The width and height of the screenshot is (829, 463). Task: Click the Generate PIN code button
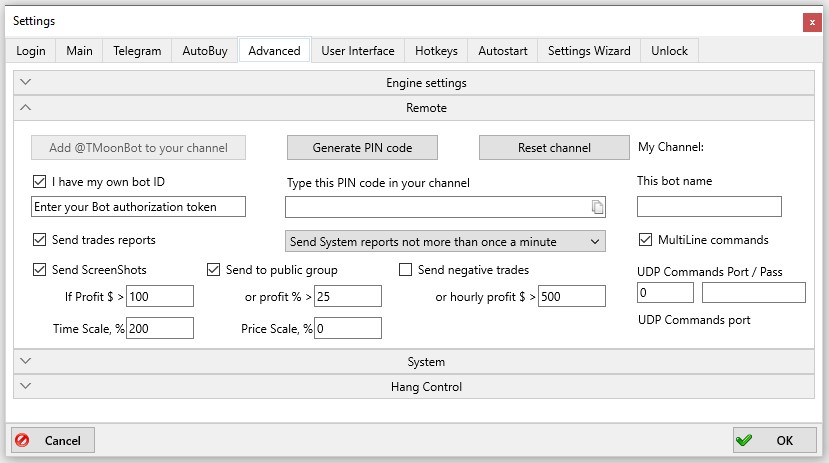(361, 148)
